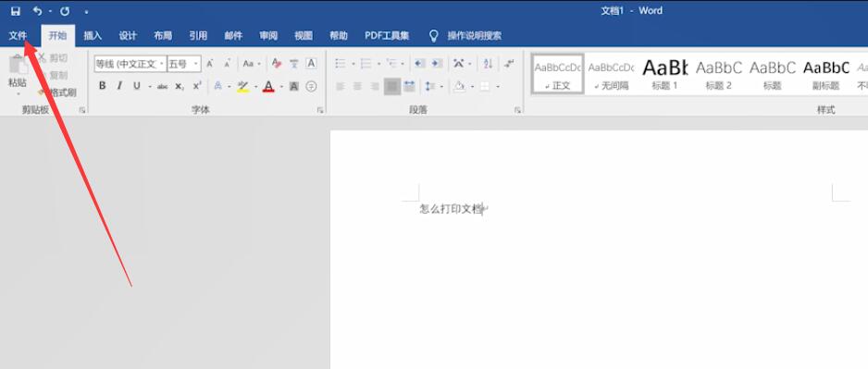The height and width of the screenshot is (369, 868).
Task: Click the multilevel list icon
Action: (x=391, y=64)
